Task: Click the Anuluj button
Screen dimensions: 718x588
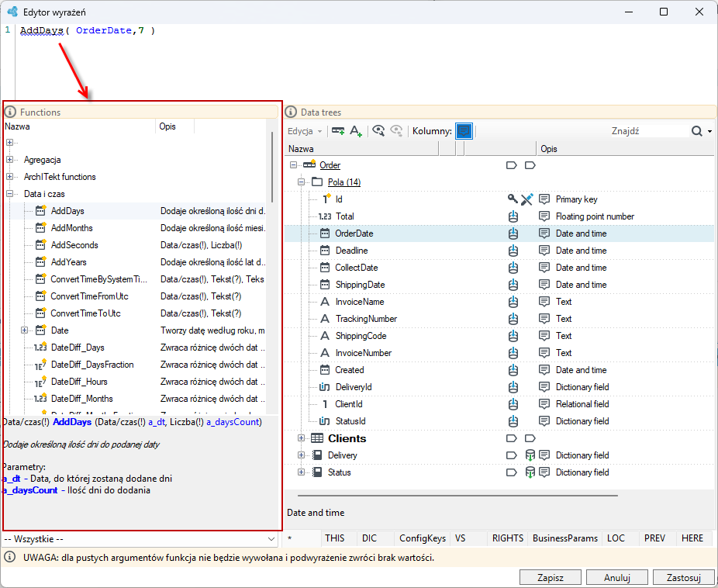Action: point(616,577)
